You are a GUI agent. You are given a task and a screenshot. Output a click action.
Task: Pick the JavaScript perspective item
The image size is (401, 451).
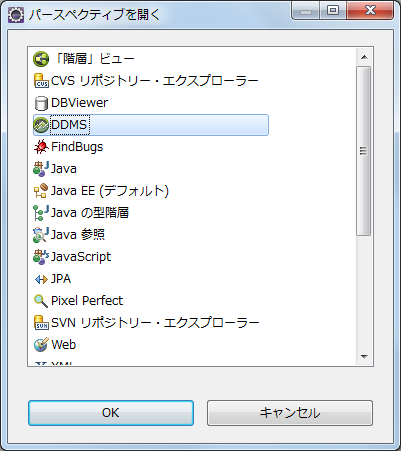click(x=72, y=257)
